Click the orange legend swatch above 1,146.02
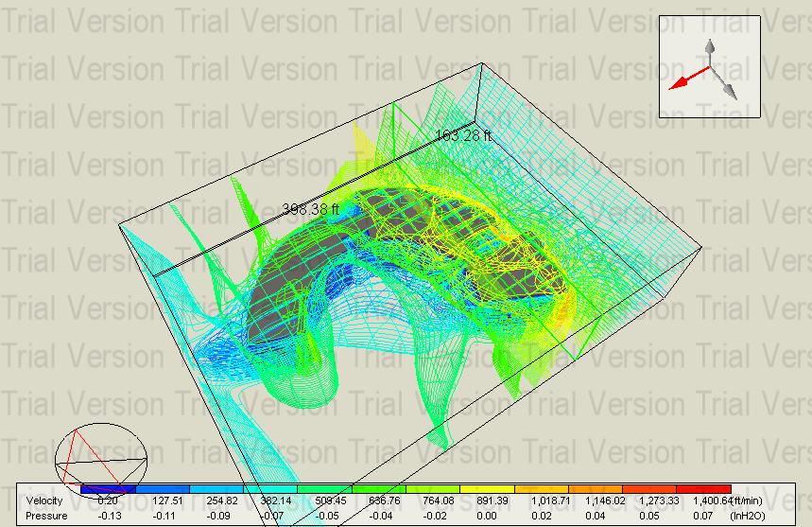Image resolution: width=812 pixels, height=527 pixels. coord(596,489)
